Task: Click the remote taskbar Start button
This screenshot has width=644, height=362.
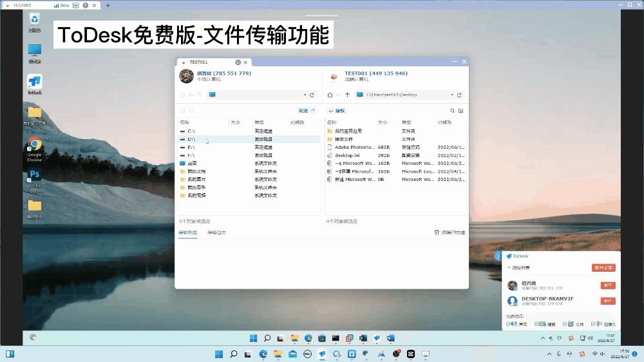Action: (x=253, y=338)
